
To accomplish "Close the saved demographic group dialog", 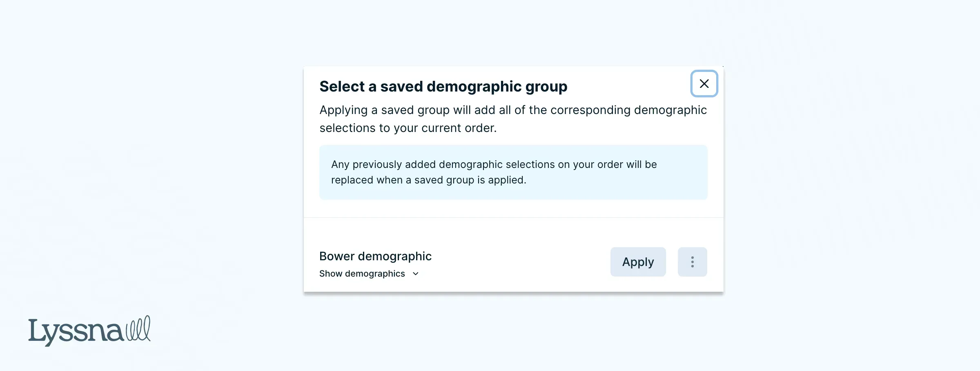I will pos(704,84).
